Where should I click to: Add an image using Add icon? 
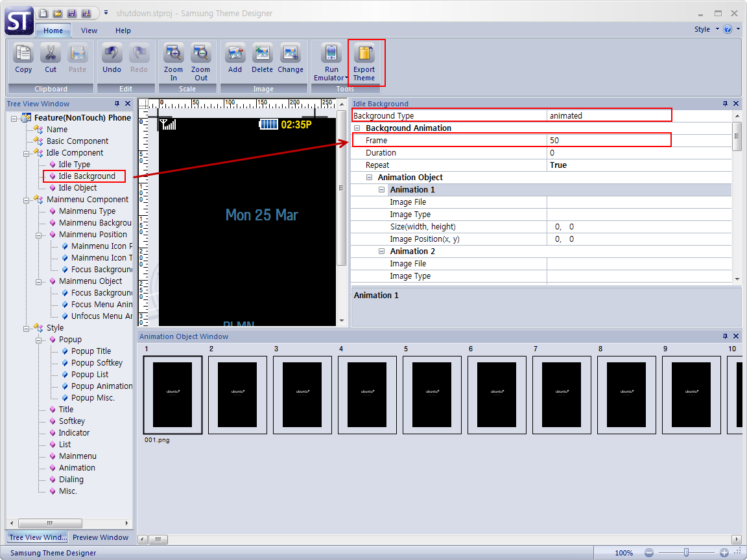(x=235, y=54)
